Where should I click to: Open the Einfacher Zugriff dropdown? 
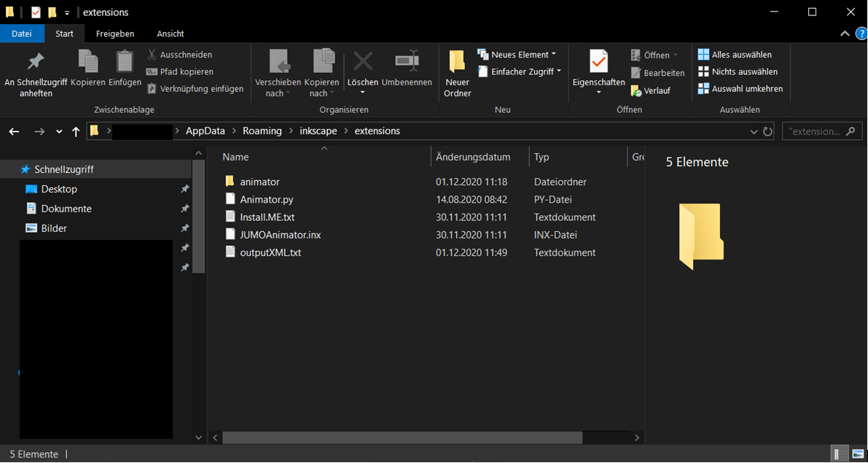520,71
